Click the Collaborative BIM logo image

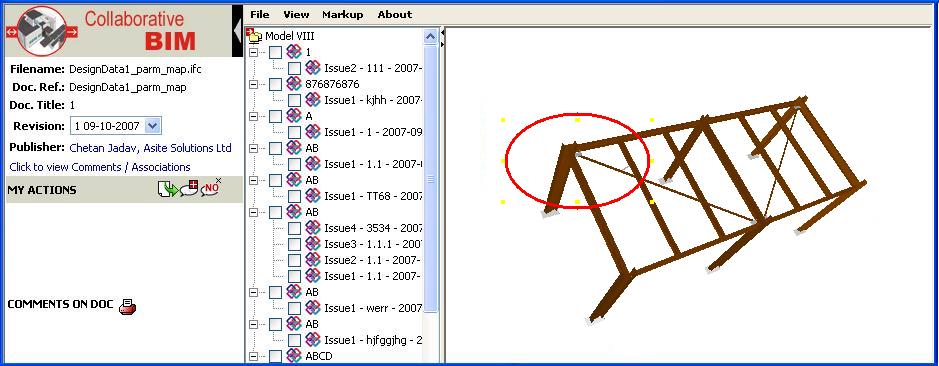(43, 31)
